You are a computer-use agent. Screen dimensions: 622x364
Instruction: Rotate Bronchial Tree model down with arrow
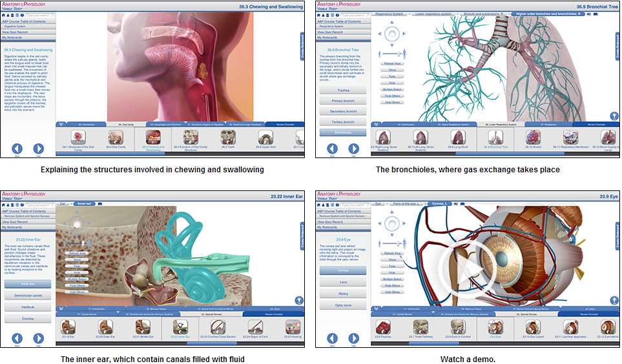point(392,45)
